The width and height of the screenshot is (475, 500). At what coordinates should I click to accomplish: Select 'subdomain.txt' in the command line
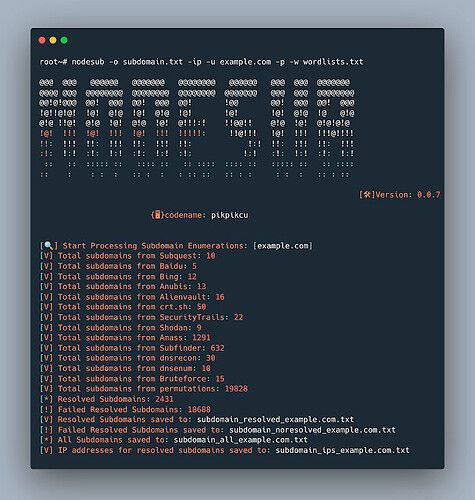pyautogui.click(x=153, y=62)
